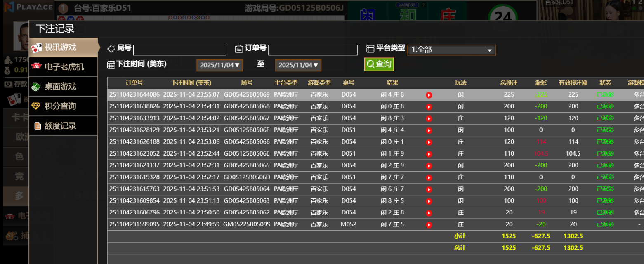Click the green 查询 search button

(379, 64)
